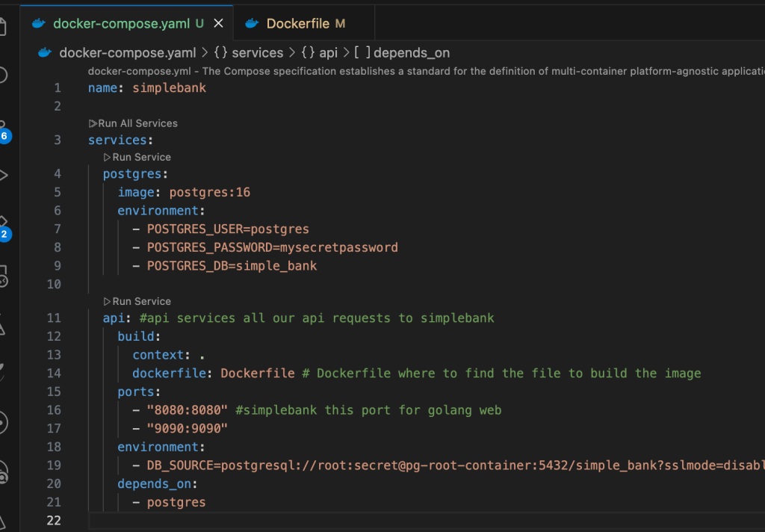Screen dimensions: 765x532
Task: Open the Remote Explorer icon in the activity bar
Action: [x=3, y=276]
